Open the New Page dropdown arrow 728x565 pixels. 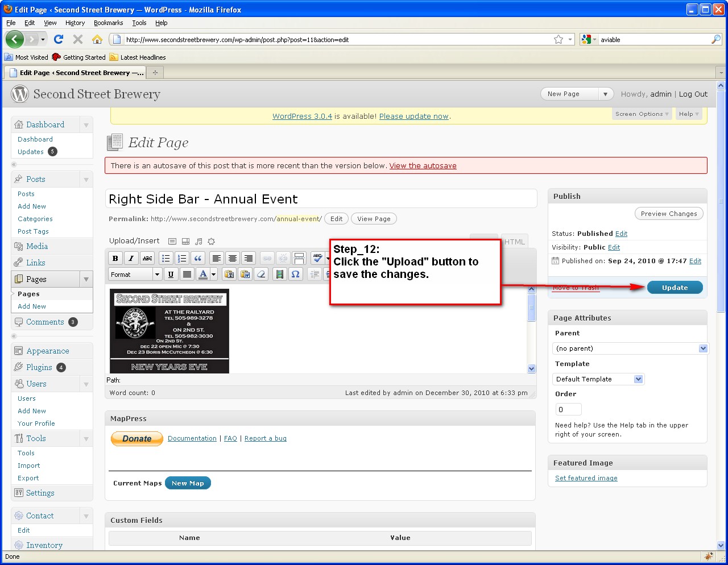coord(605,94)
